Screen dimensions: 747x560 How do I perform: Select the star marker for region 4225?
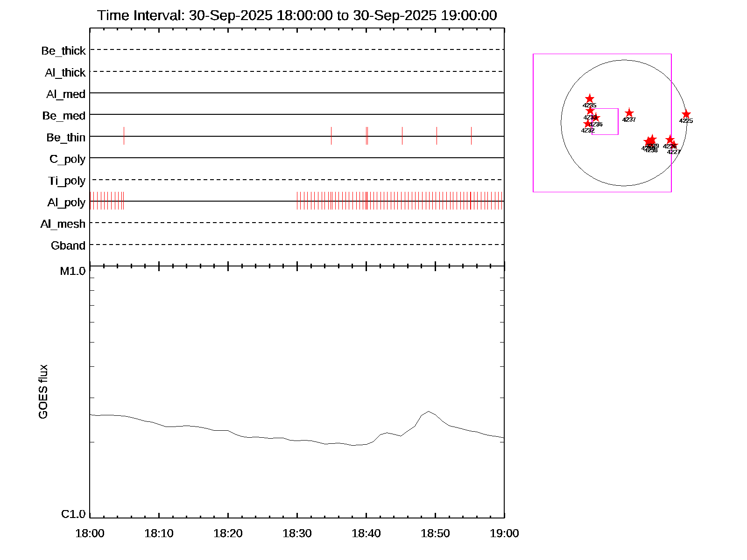(x=686, y=114)
